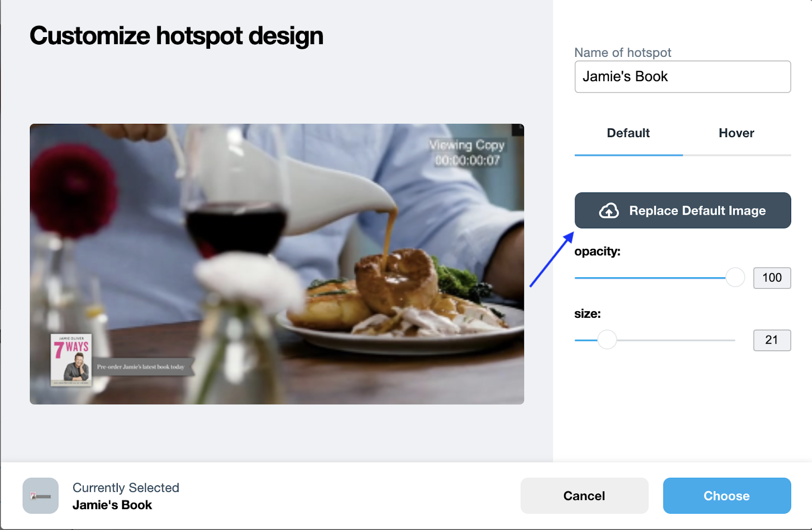Focus the opacity value field showing 100
The width and height of the screenshot is (812, 530).
click(772, 278)
